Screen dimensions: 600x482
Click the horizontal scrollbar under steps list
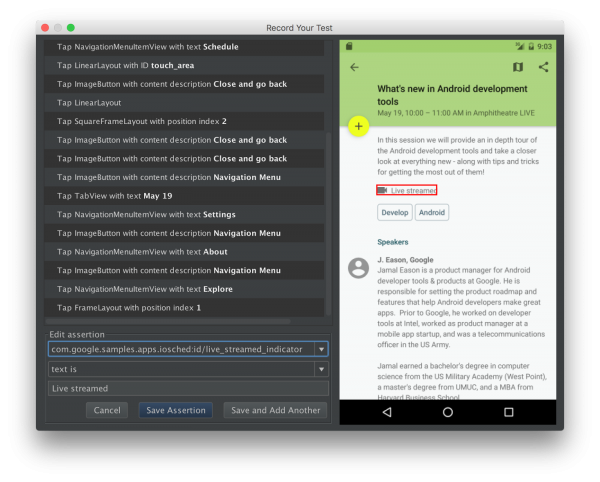pyautogui.click(x=168, y=321)
